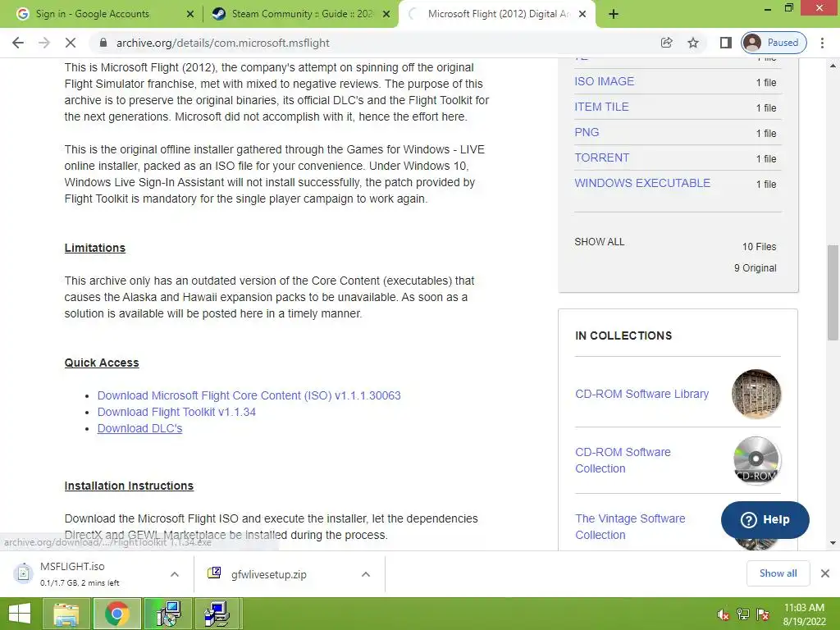Click Show all downloads button
This screenshot has height=630, width=840.
pyautogui.click(x=778, y=573)
